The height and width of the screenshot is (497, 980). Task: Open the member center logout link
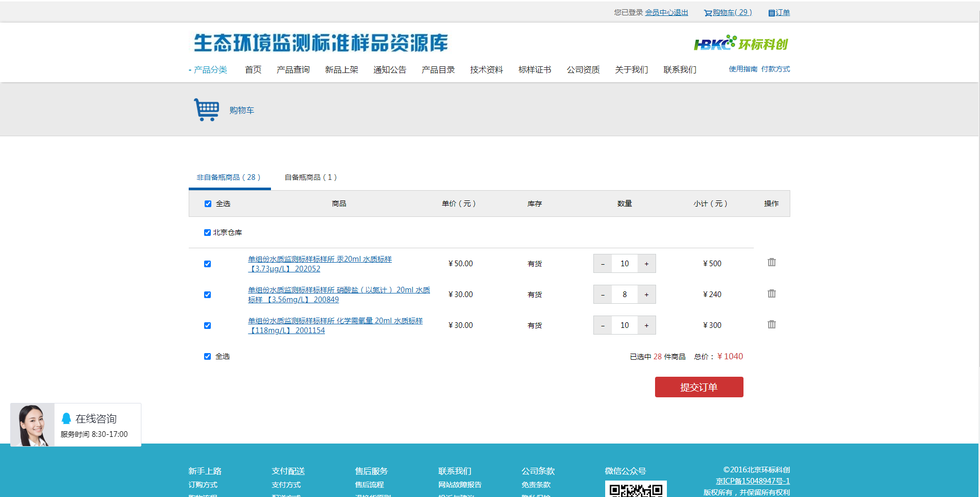(666, 12)
